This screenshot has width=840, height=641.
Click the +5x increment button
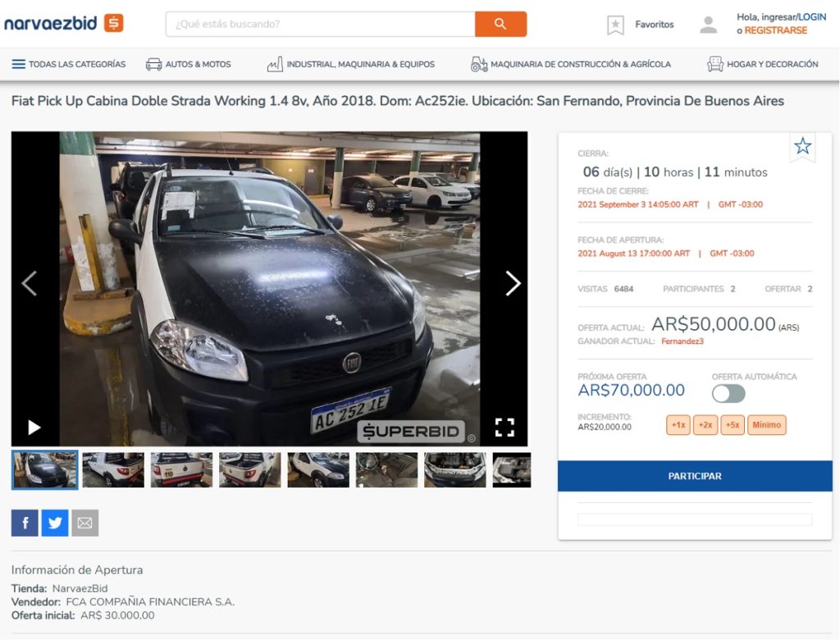point(732,425)
